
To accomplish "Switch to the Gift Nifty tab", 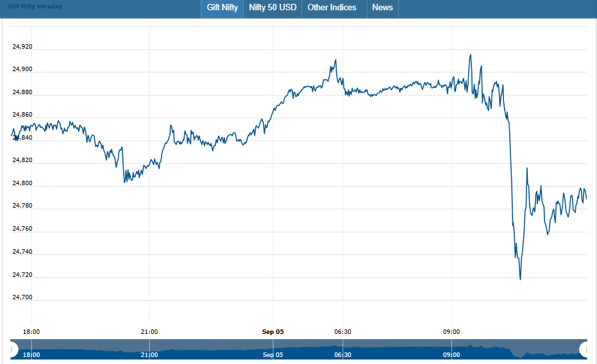I will [x=222, y=8].
